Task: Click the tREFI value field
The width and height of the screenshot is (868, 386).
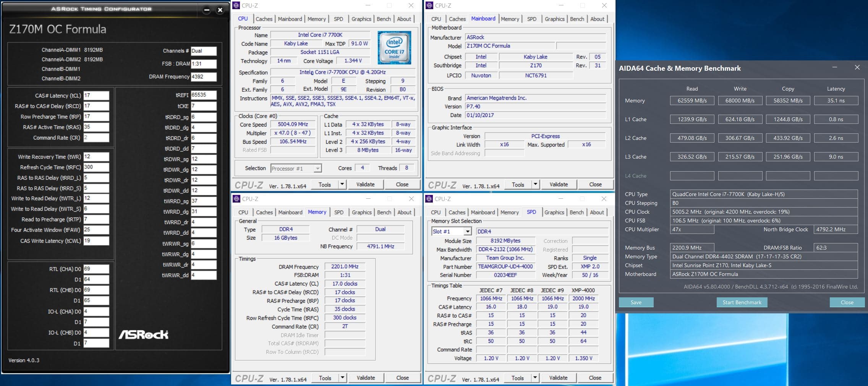Action: 203,95
